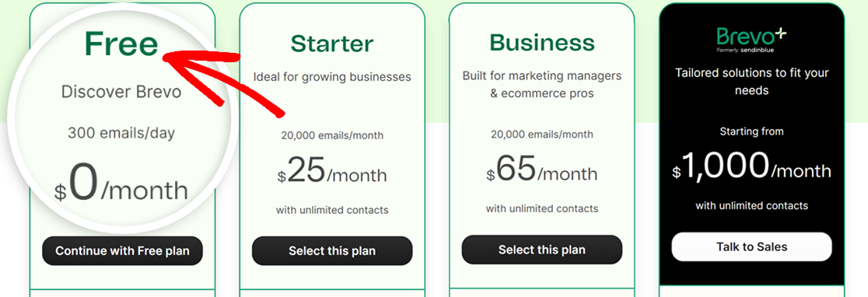Click the Starting from label

click(752, 131)
